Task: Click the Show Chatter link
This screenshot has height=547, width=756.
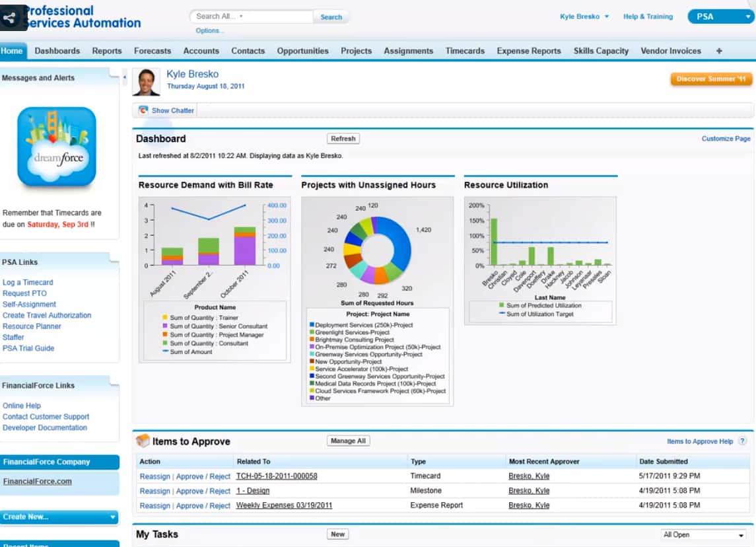Action: pos(172,110)
